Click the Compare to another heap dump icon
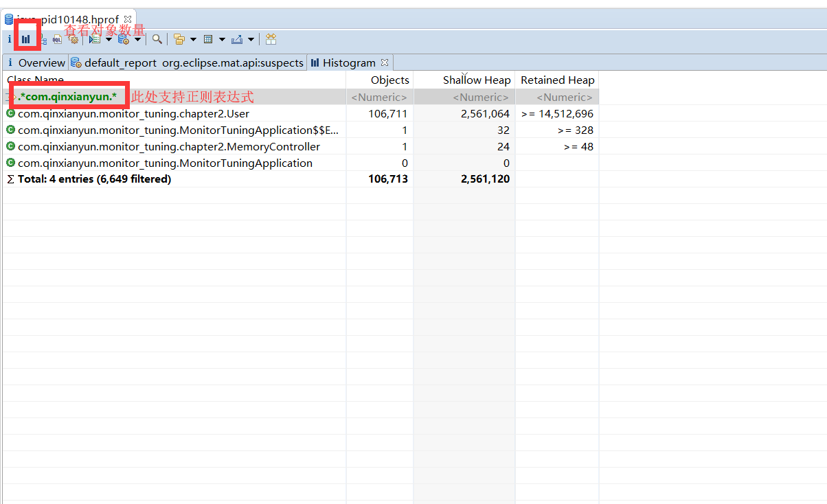The height and width of the screenshot is (504, 827). tap(271, 39)
